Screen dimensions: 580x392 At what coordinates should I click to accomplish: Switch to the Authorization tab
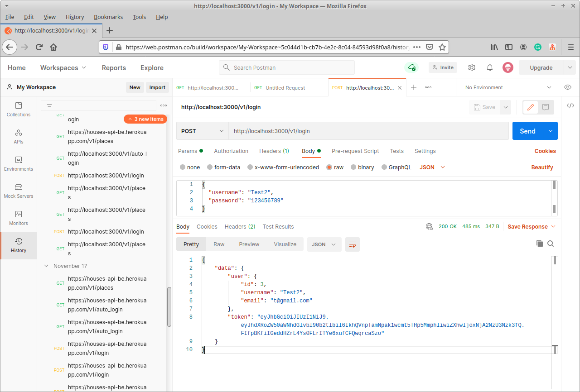coord(231,151)
